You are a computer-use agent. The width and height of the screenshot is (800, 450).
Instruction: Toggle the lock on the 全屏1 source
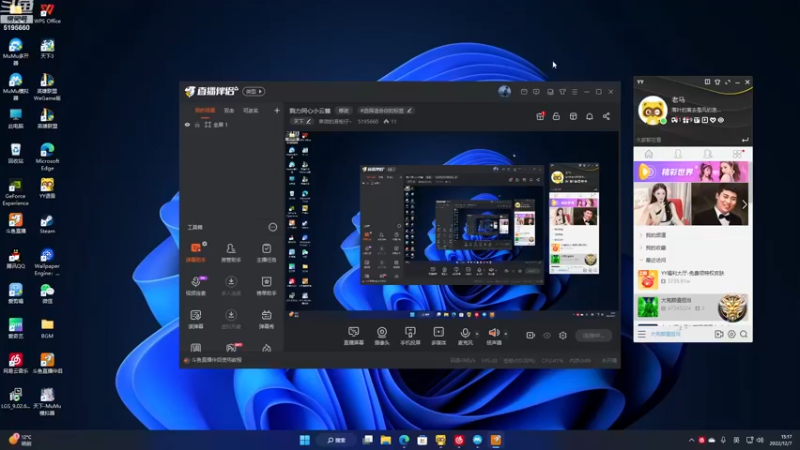point(197,124)
